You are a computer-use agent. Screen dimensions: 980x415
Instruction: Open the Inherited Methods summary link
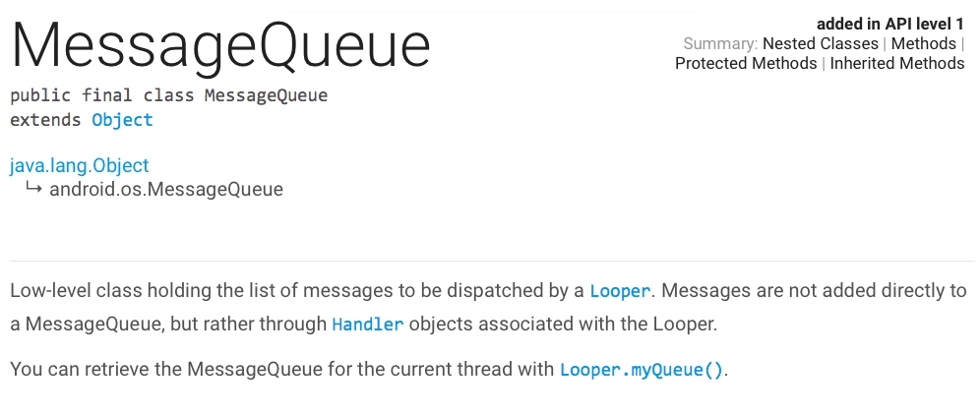click(x=896, y=63)
